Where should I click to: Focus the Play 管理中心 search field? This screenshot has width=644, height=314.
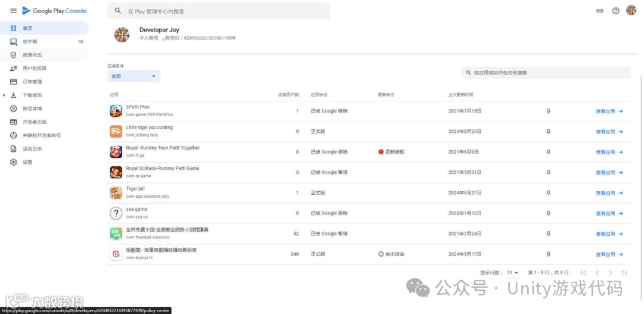click(218, 11)
